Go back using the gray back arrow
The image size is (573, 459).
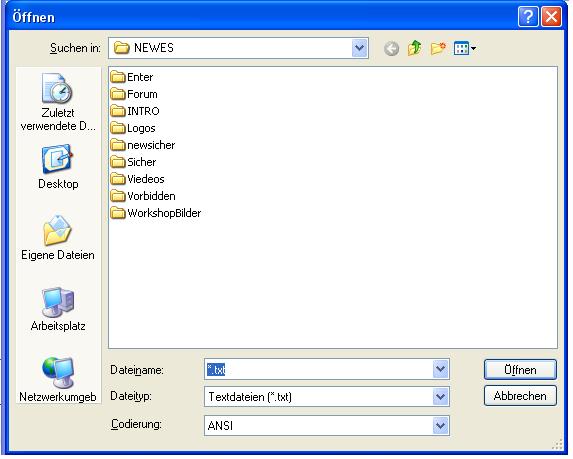(391, 48)
